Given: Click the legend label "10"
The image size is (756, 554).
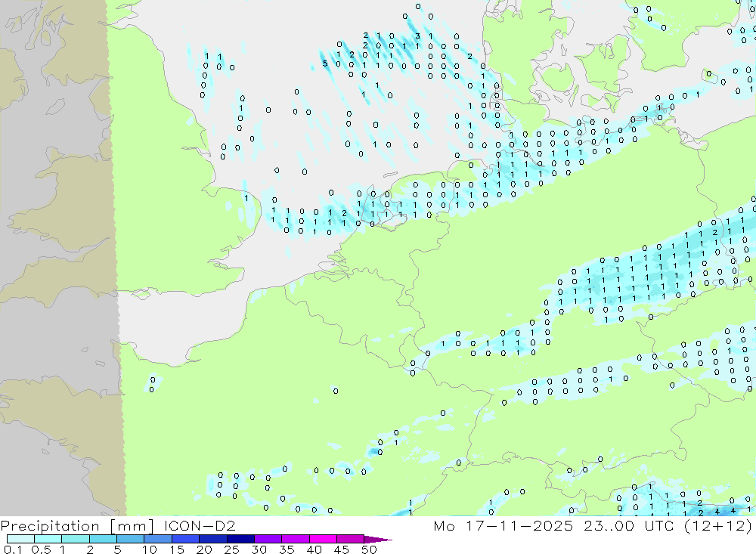Looking at the screenshot, I should (150, 549).
